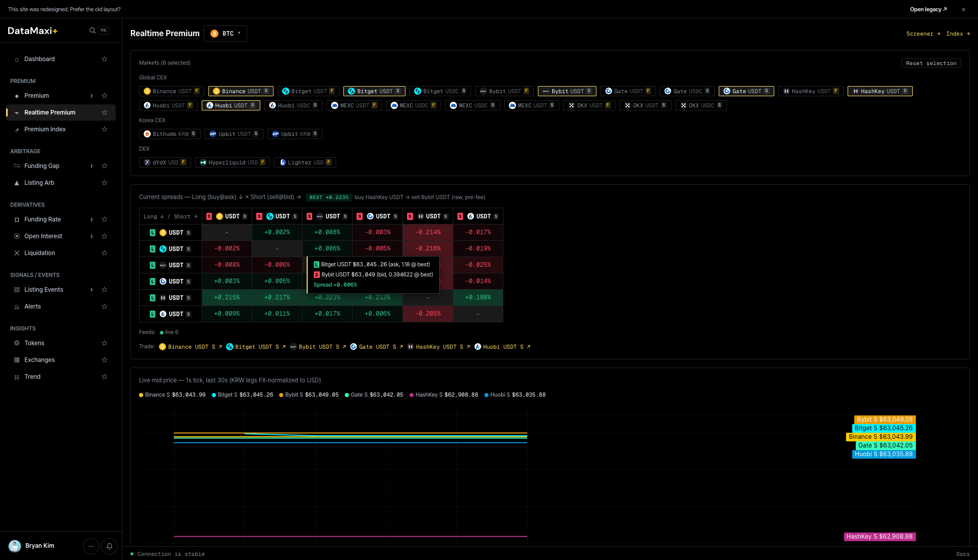Click the Listing Arb triangle icon
The width and height of the screenshot is (978, 560).
[17, 183]
